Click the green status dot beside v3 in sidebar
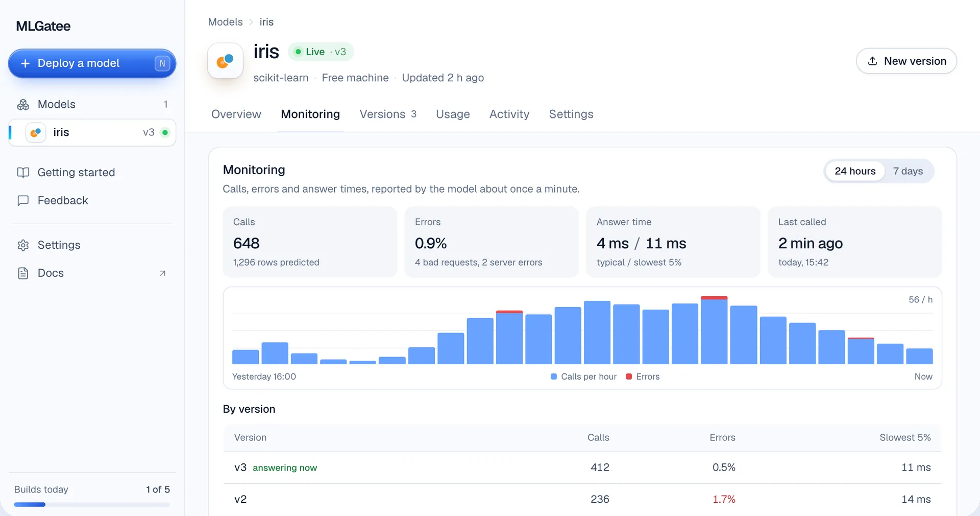The height and width of the screenshot is (516, 980). tap(165, 132)
